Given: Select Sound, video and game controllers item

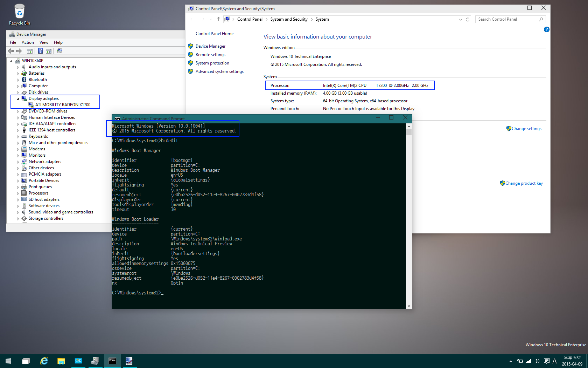Looking at the screenshot, I should coord(61,212).
